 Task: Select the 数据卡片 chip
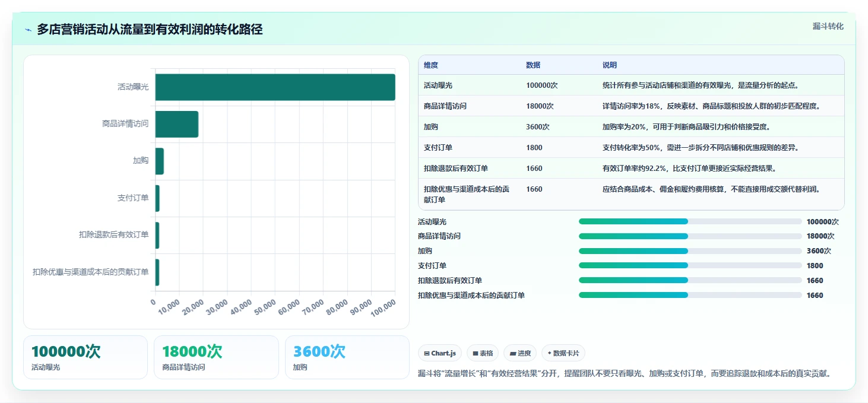563,353
